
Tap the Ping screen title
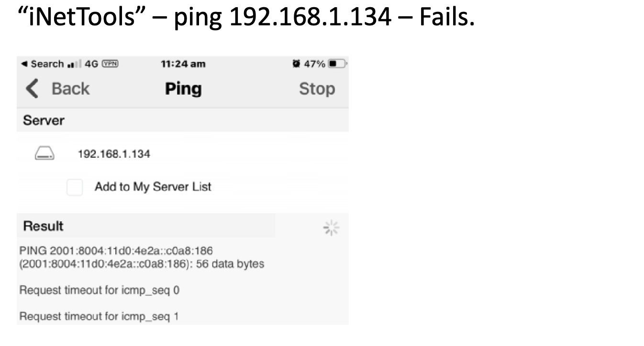[183, 89]
